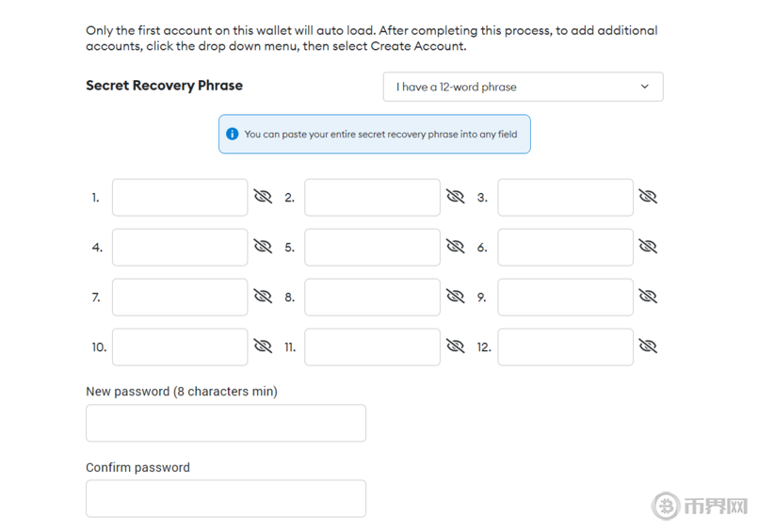Screen dimensions: 758x532
Task: Open the 12-word phrase dropdown
Action: (x=523, y=87)
